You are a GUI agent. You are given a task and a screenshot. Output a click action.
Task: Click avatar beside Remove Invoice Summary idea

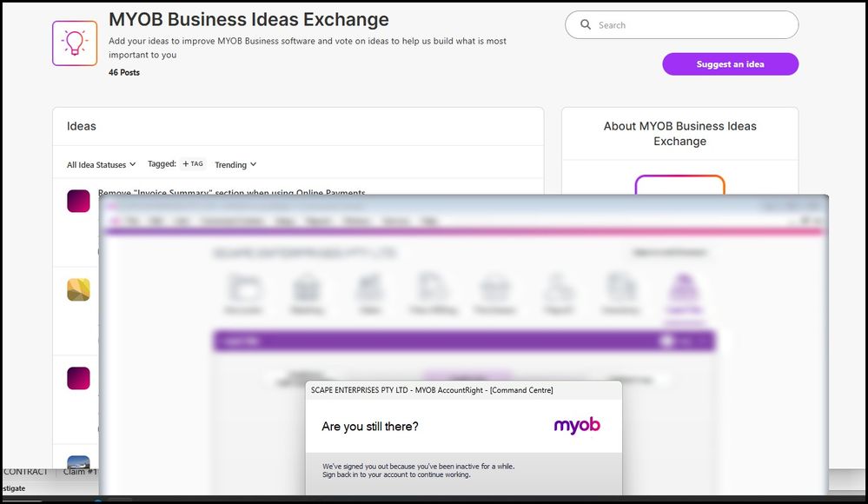[78, 201]
